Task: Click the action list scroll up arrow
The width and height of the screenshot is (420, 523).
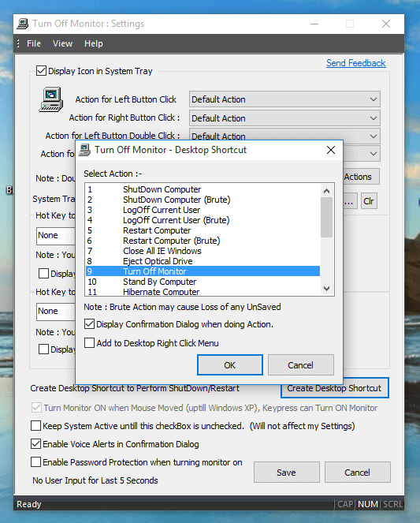Action: click(x=327, y=191)
